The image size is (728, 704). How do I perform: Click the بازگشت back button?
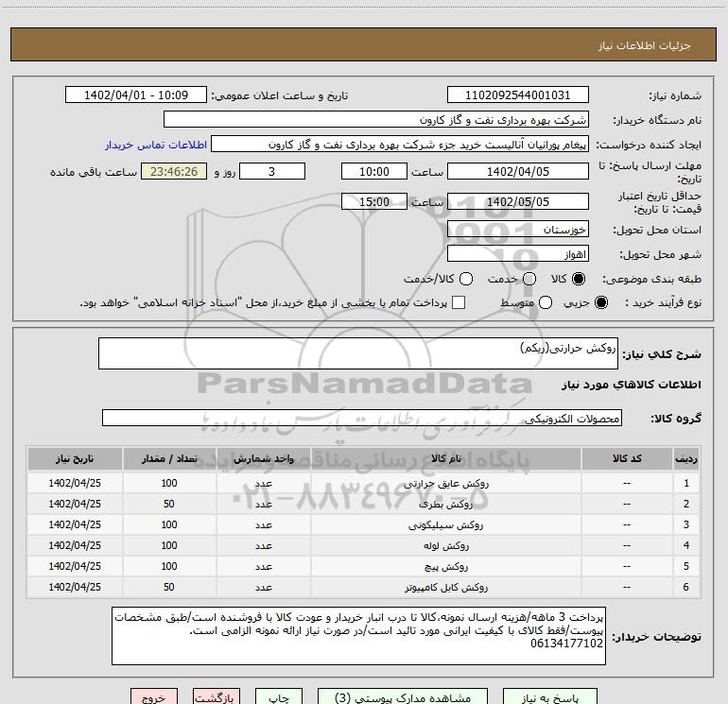pyautogui.click(x=217, y=697)
